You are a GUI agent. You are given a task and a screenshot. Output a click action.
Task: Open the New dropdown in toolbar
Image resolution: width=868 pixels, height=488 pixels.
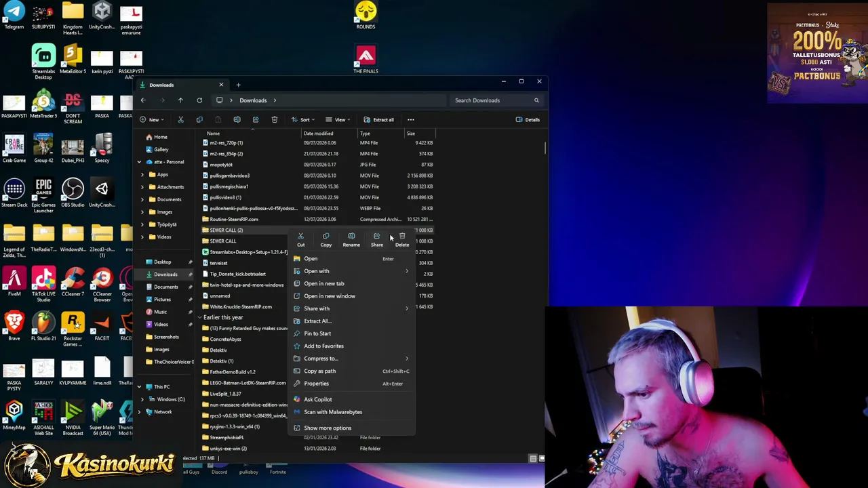click(151, 120)
